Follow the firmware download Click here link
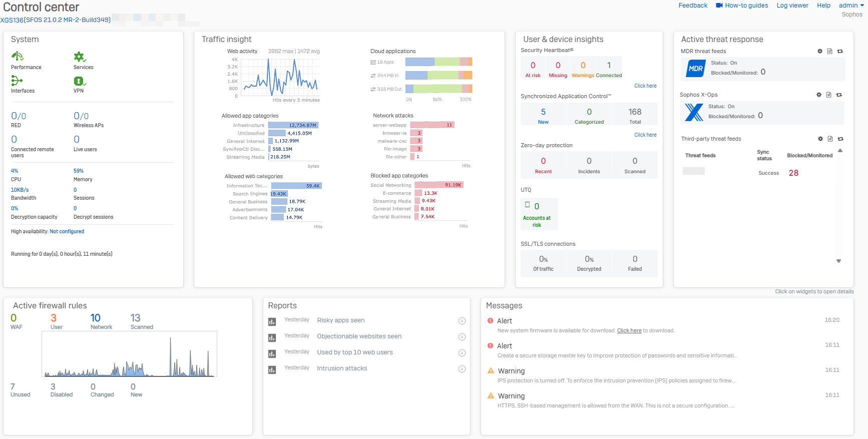Image resolution: width=868 pixels, height=439 pixels. (629, 330)
